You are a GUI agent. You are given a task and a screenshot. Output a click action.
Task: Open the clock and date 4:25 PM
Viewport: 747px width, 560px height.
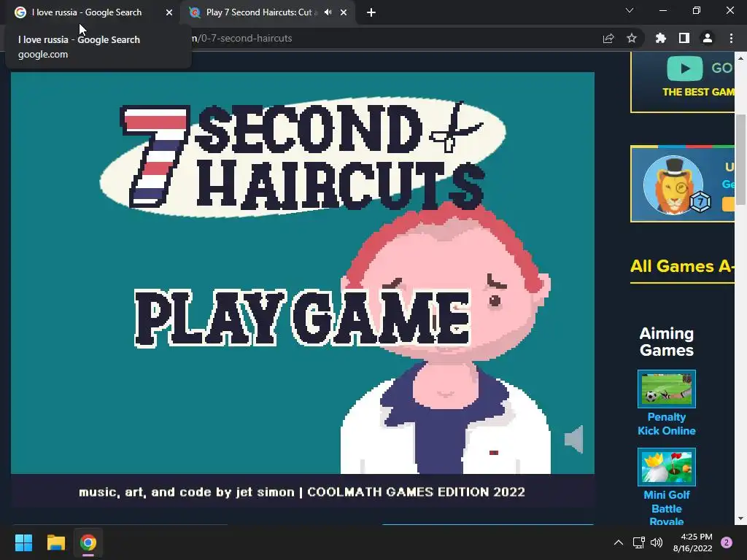(x=692, y=542)
